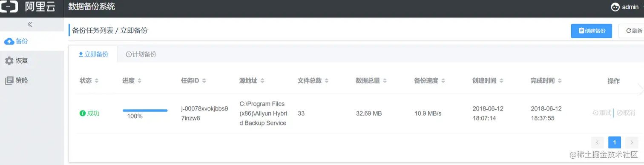Image resolution: width=644 pixels, height=165 pixels.
Task: Sort by 数据总量 column arrows
Action: point(385,81)
